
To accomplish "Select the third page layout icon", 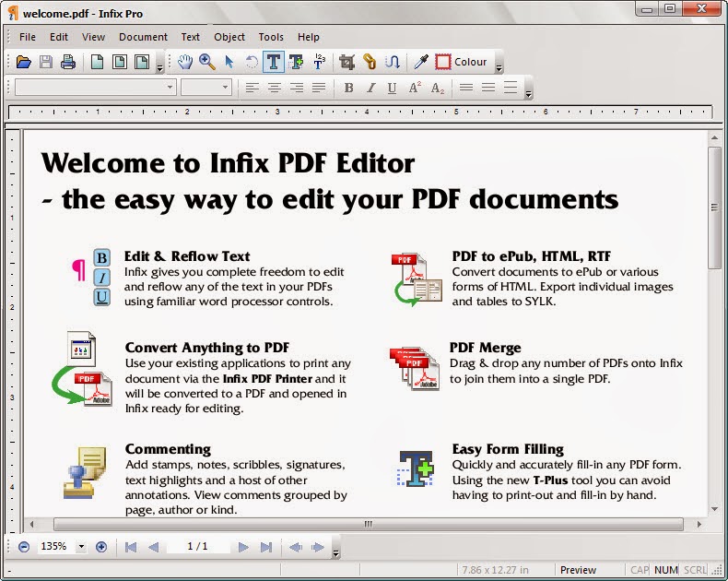I will tap(142, 62).
